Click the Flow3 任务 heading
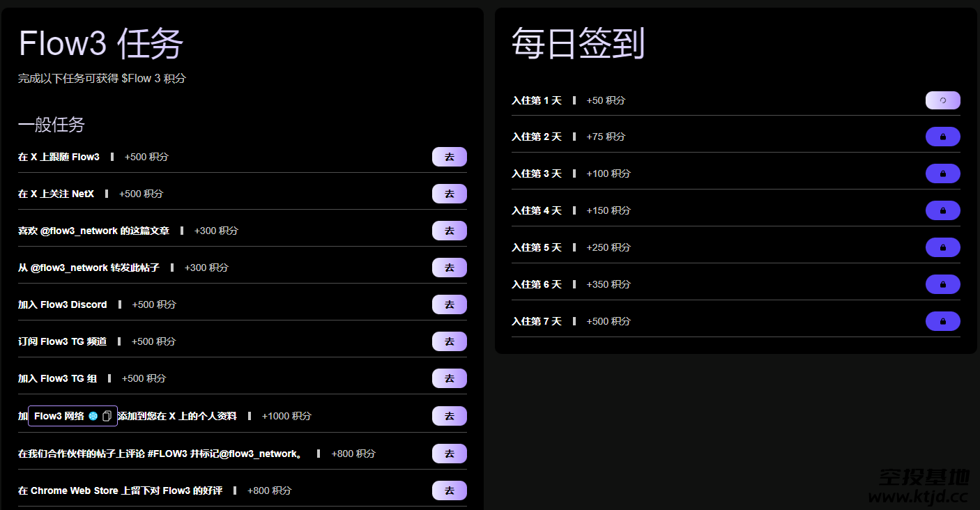The width and height of the screenshot is (980, 510). click(x=101, y=44)
